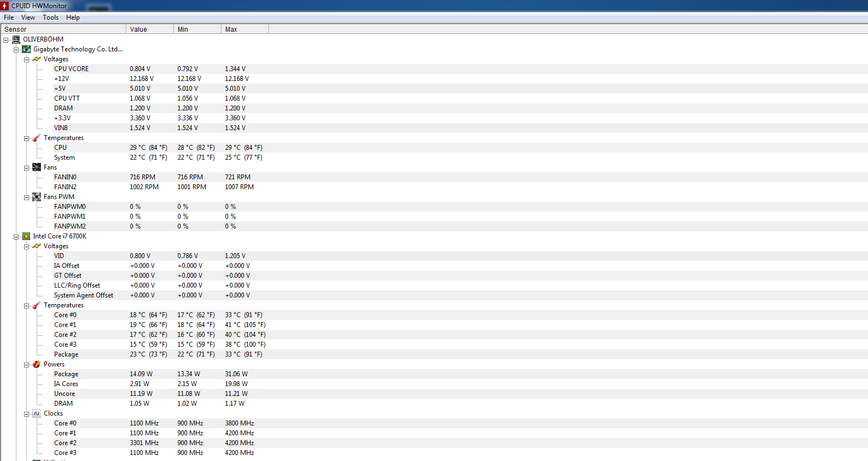Click the Value column header

150,29
